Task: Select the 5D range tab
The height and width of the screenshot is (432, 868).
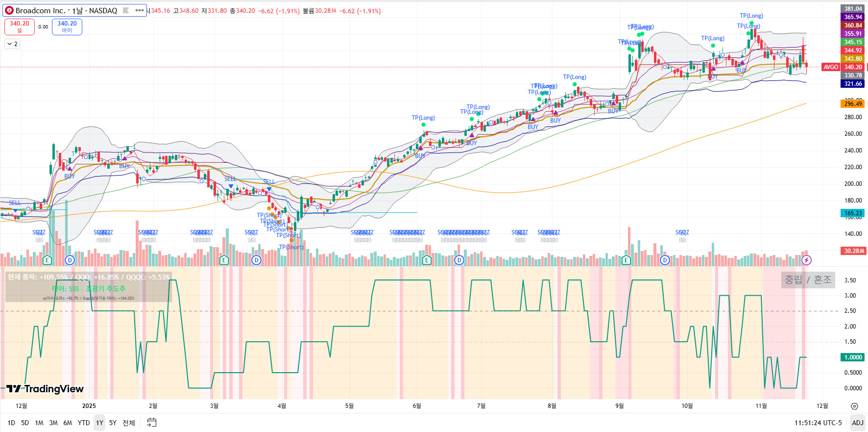Action: click(x=25, y=423)
